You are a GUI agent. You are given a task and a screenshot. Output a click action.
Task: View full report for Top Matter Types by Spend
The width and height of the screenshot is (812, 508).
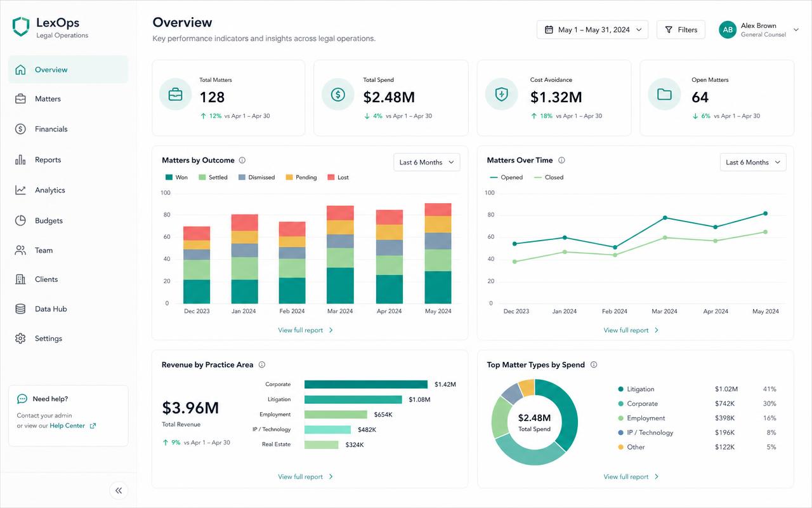(x=631, y=477)
